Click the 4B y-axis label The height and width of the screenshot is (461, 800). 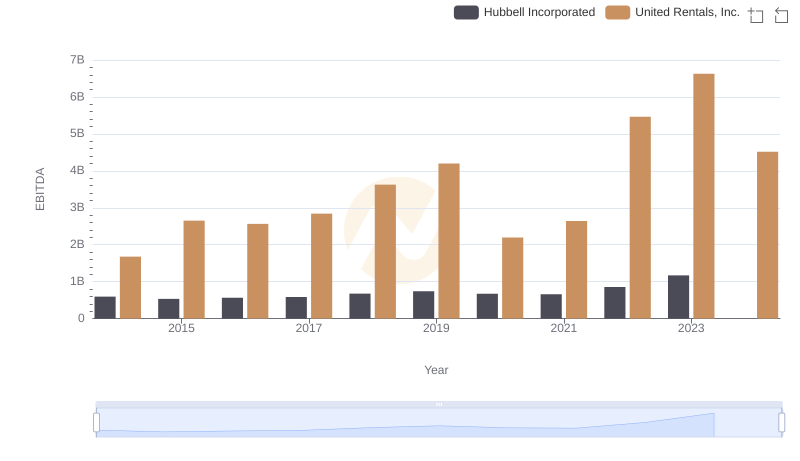[x=77, y=170]
